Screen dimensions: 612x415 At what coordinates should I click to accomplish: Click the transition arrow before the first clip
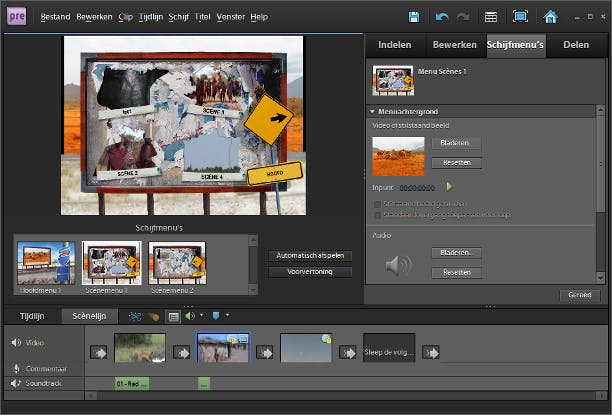tap(99, 352)
